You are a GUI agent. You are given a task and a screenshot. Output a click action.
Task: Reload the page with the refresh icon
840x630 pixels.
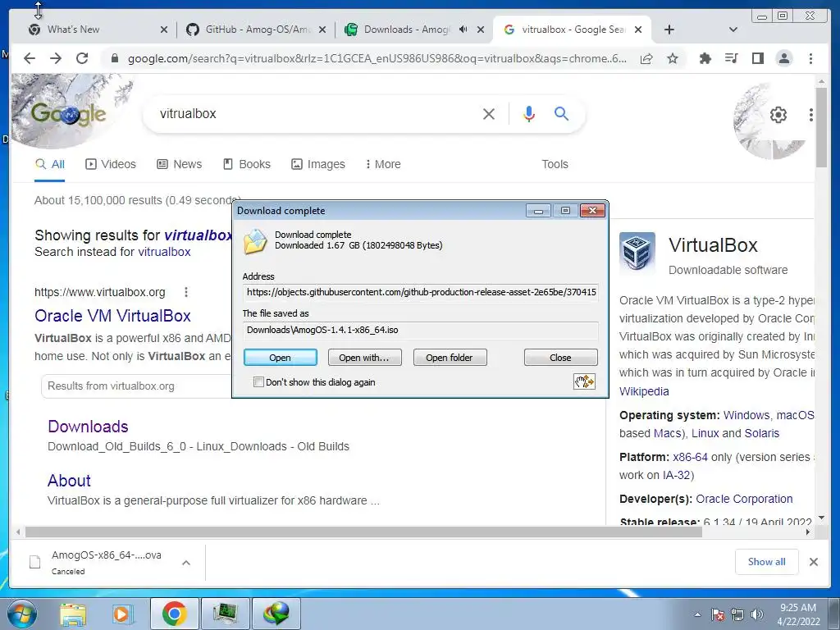point(82,58)
